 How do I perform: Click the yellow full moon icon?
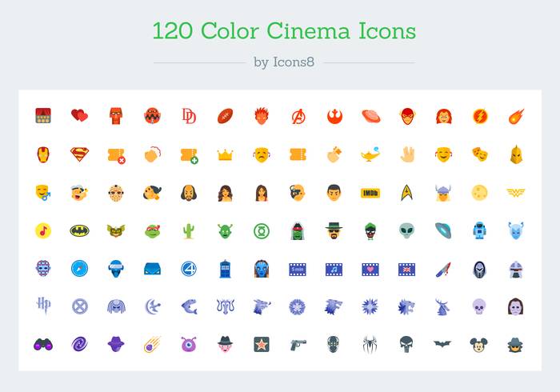pos(479,193)
